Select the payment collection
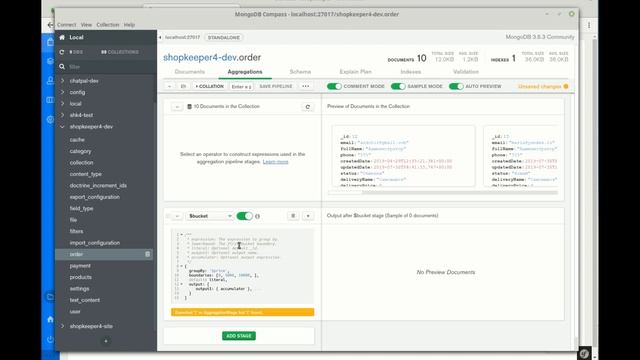Viewport: 640px width, 360px height. [x=80, y=266]
